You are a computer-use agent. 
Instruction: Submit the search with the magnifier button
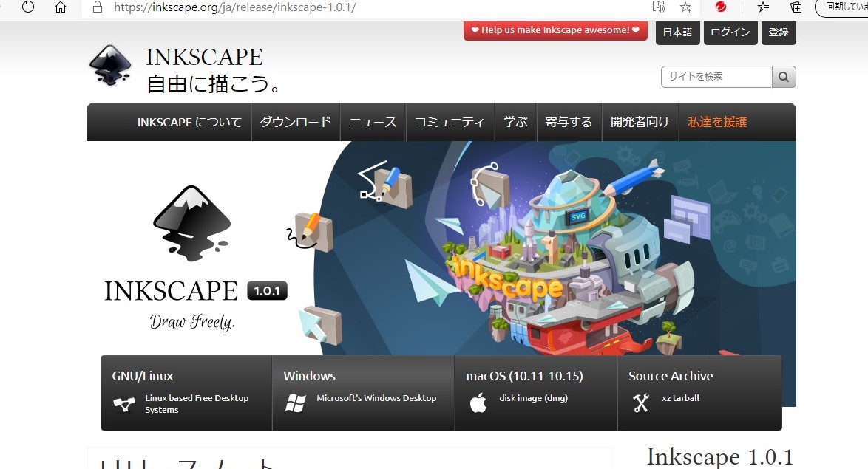tap(784, 77)
